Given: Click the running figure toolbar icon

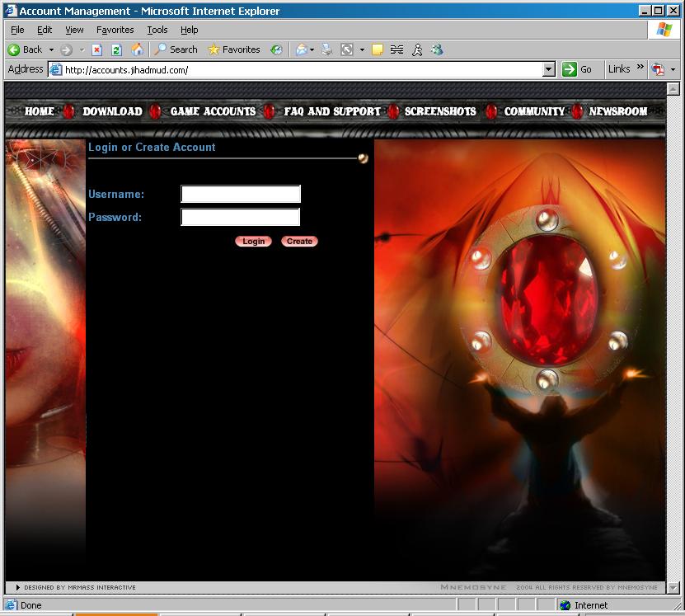Looking at the screenshot, I should point(417,49).
